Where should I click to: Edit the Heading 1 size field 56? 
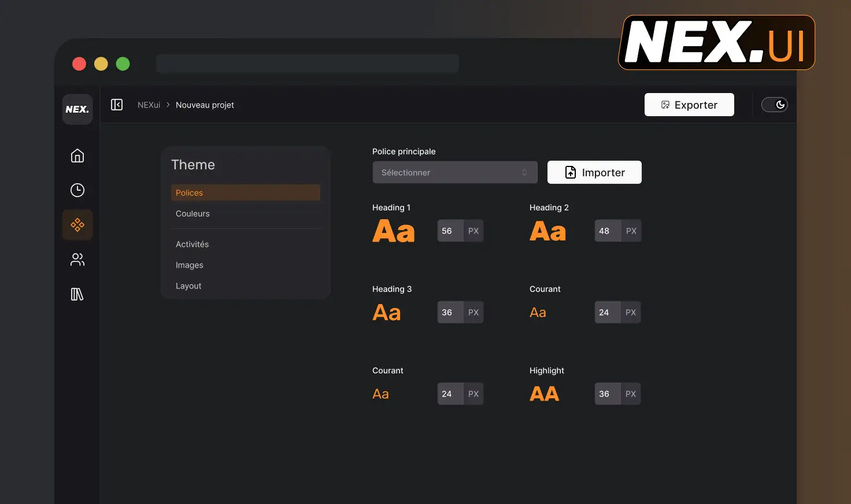click(449, 231)
